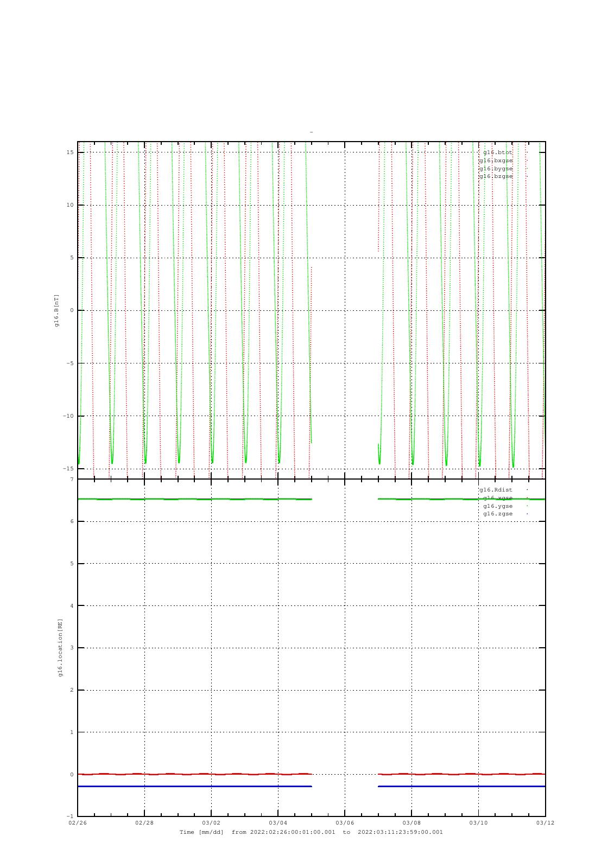Click the 03/04 date tick label
Viewport: 614px width, 868px height.
[278, 823]
